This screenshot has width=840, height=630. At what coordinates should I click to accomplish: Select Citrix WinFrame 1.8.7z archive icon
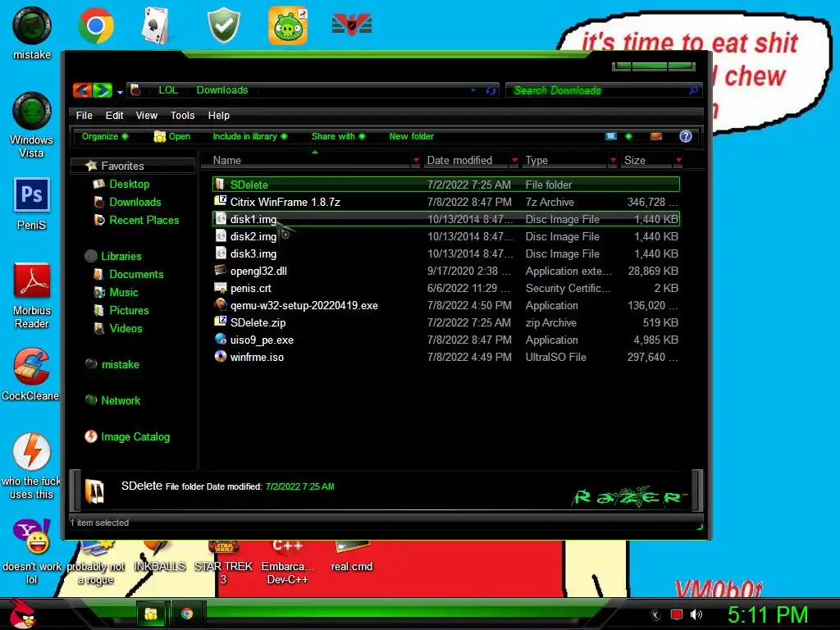coord(220,202)
